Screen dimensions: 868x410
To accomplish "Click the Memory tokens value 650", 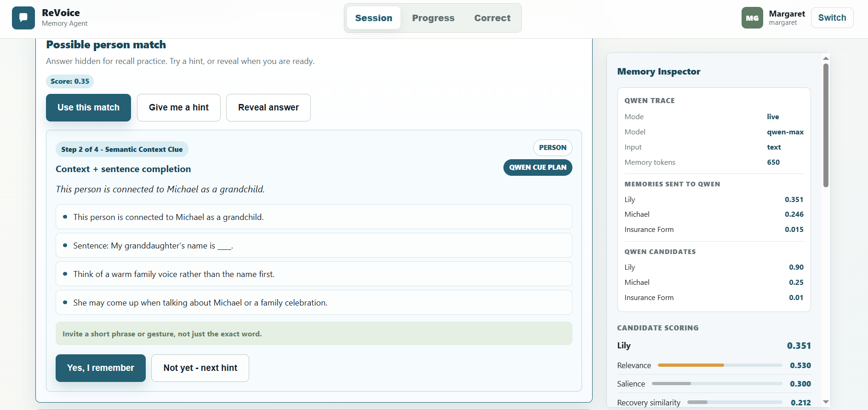I will (773, 162).
